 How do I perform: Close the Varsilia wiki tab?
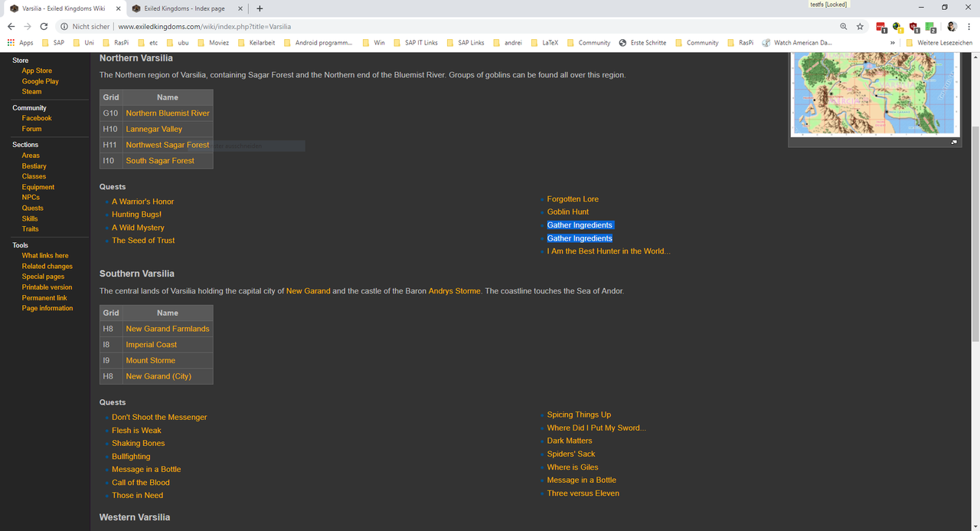click(117, 8)
